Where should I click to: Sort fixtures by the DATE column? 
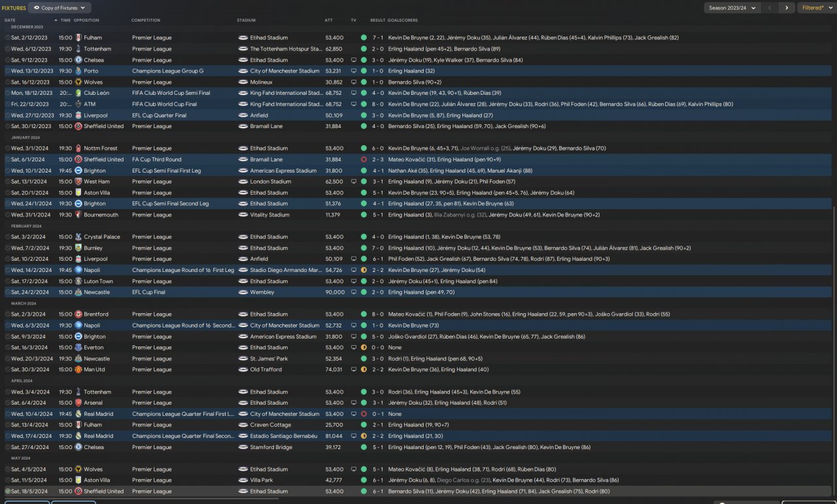10,20
